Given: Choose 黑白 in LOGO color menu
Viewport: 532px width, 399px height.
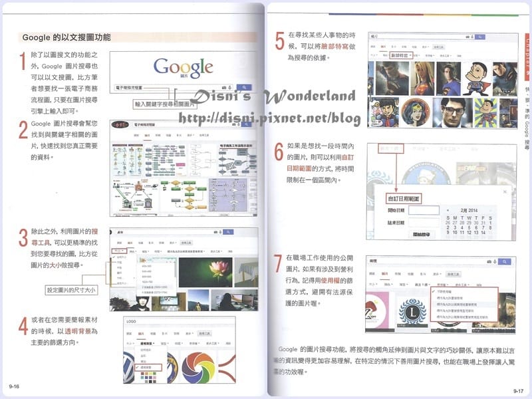Looking at the screenshot, I should click(x=144, y=361).
